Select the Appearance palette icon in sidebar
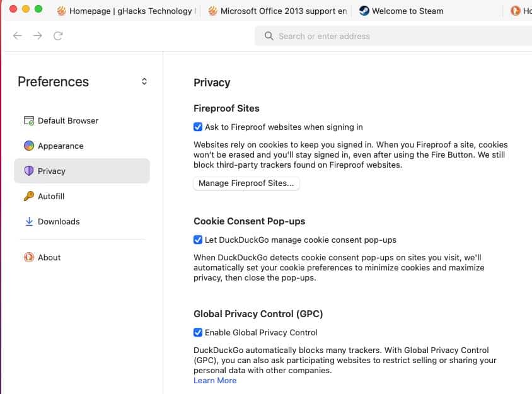Screen dimensions: 532x394 pos(29,146)
